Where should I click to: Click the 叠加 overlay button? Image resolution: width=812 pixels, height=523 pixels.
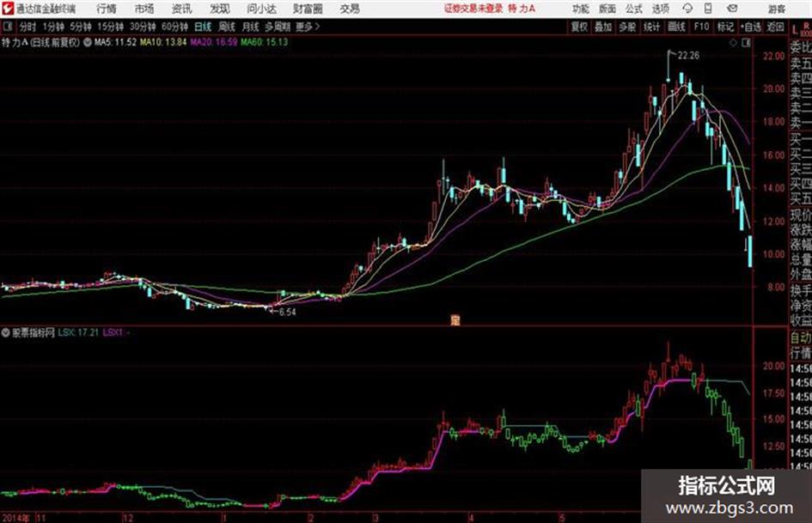(x=603, y=27)
